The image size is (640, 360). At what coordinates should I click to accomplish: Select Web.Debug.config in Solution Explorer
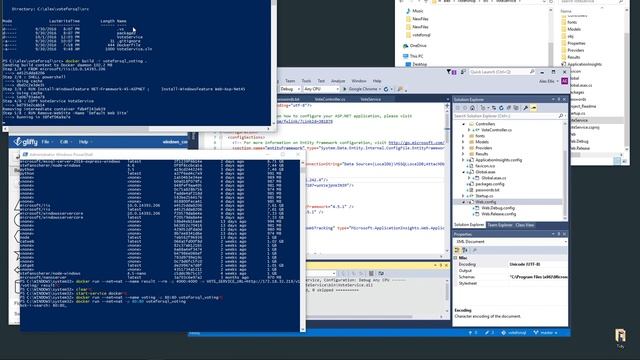click(x=498, y=208)
